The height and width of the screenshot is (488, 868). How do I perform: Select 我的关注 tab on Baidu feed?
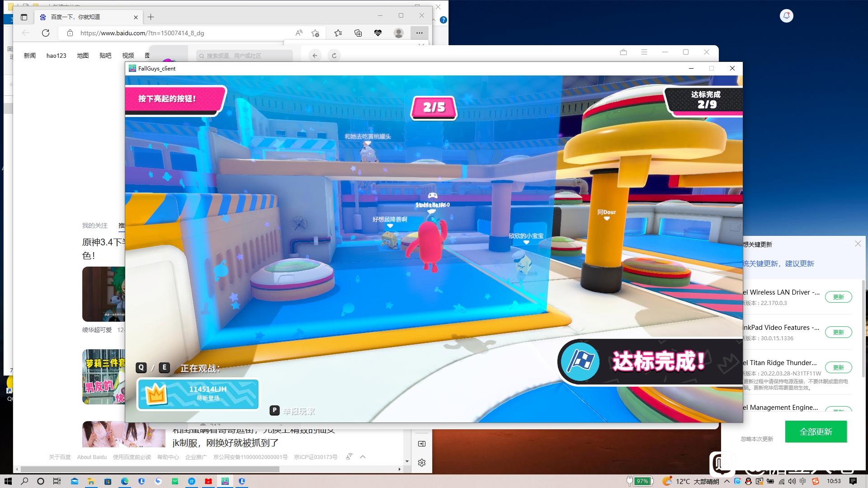pyautogui.click(x=95, y=225)
